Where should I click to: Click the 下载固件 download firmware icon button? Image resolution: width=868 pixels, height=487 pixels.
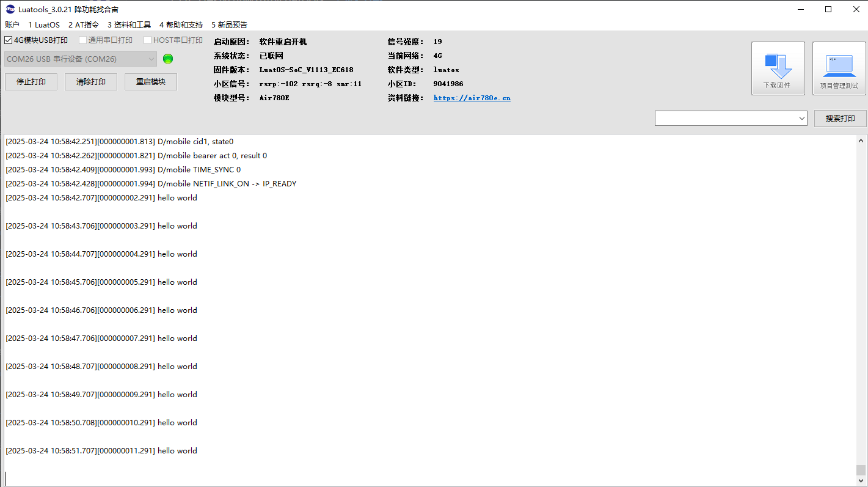778,68
